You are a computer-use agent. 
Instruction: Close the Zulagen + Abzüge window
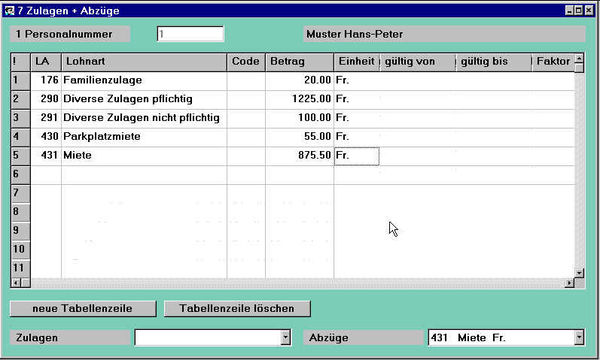click(589, 10)
